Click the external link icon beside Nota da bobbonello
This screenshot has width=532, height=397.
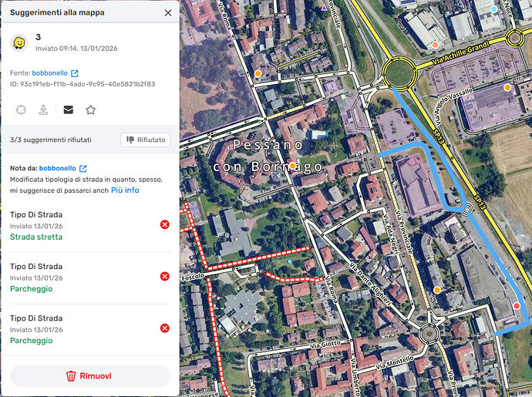point(82,168)
